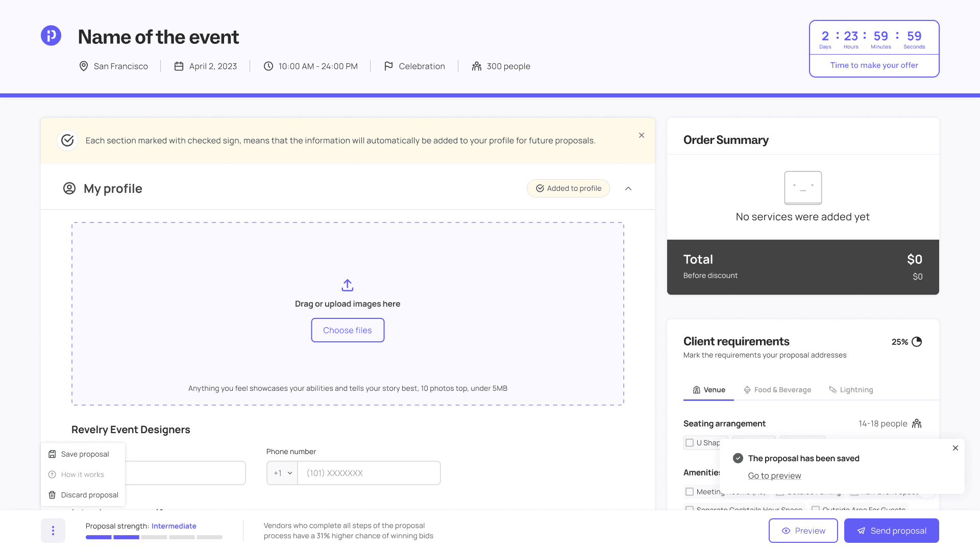Click the Total amount $0
Image resolution: width=980 pixels, height=551 pixels.
(915, 259)
